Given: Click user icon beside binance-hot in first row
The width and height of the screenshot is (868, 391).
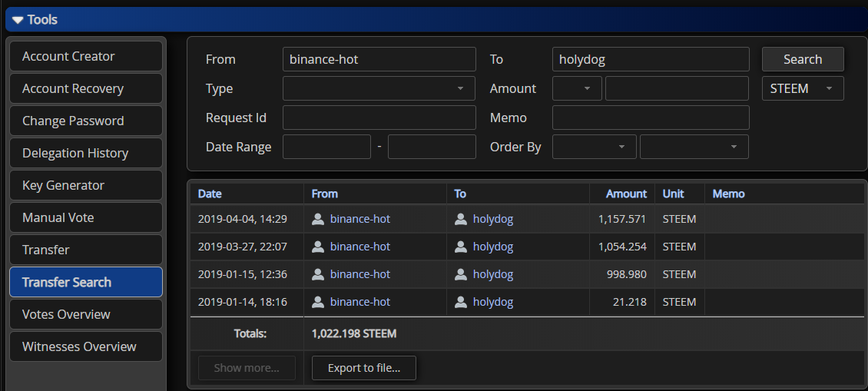Looking at the screenshot, I should click(x=318, y=219).
